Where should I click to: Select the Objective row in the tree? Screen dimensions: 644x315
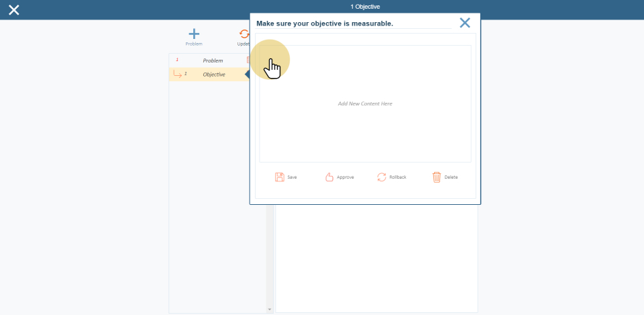click(214, 75)
